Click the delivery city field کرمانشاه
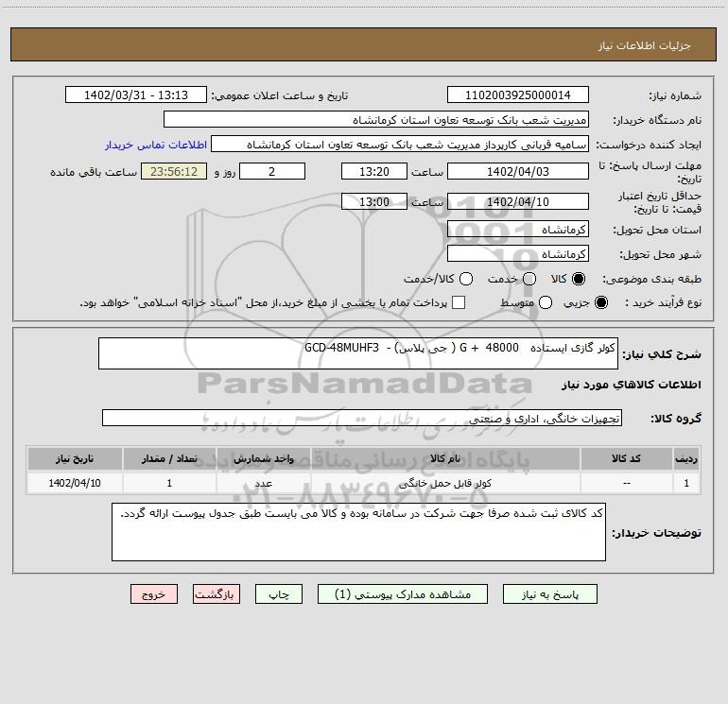The image size is (728, 704). pyautogui.click(x=518, y=253)
